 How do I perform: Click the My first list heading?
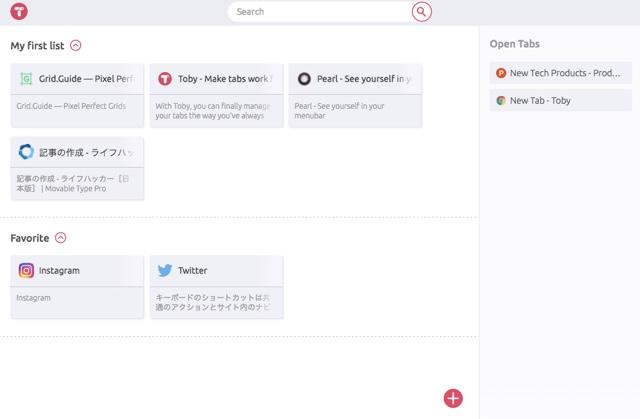tap(37, 45)
